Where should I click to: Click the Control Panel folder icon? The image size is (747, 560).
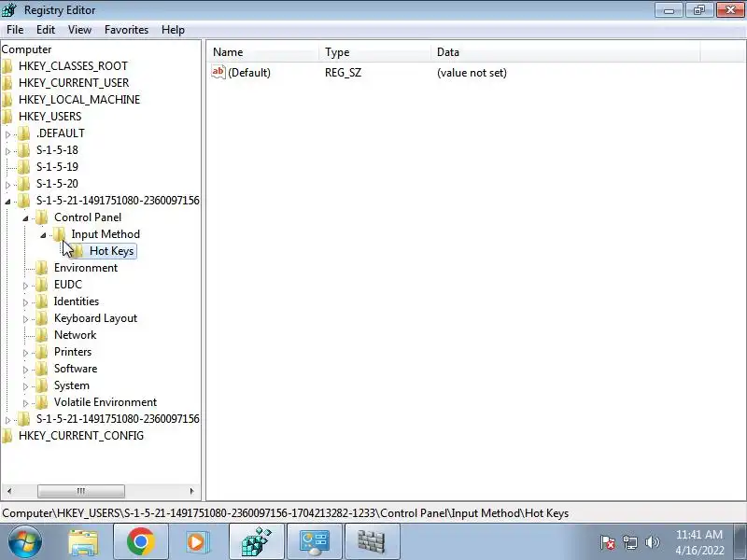click(42, 217)
